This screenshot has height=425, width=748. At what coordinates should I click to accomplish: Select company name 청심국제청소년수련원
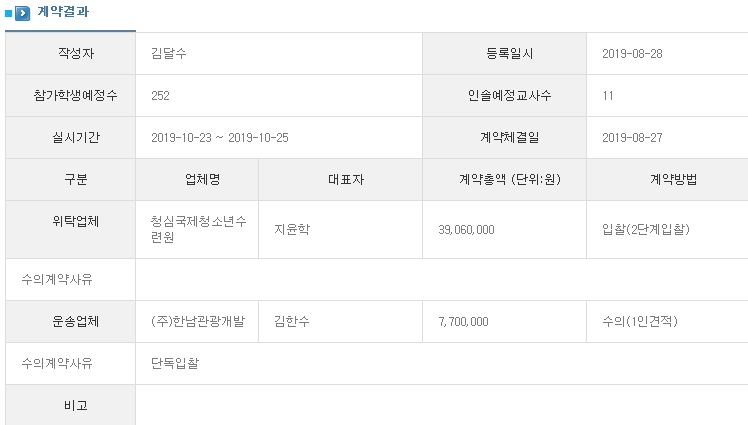(194, 230)
